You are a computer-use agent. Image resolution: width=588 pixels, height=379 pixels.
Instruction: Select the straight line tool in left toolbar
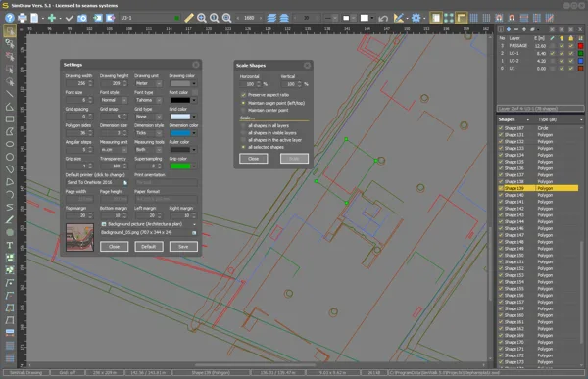(10, 94)
